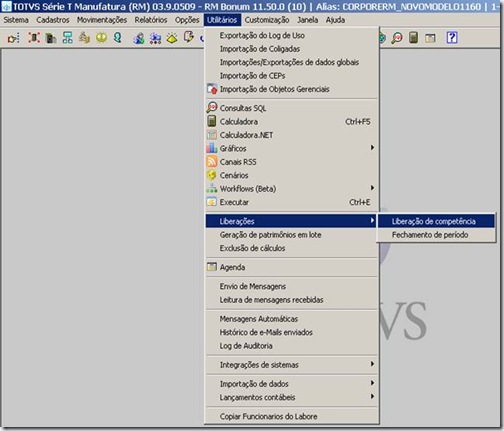Open the Relatórios menu
504x431 pixels.
[x=151, y=20]
